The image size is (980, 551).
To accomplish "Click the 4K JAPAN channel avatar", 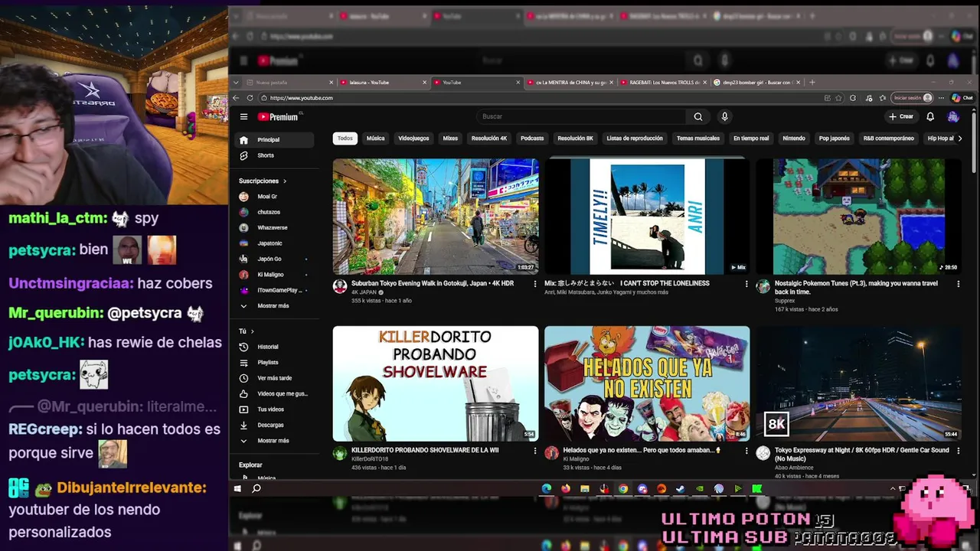I will click(340, 286).
